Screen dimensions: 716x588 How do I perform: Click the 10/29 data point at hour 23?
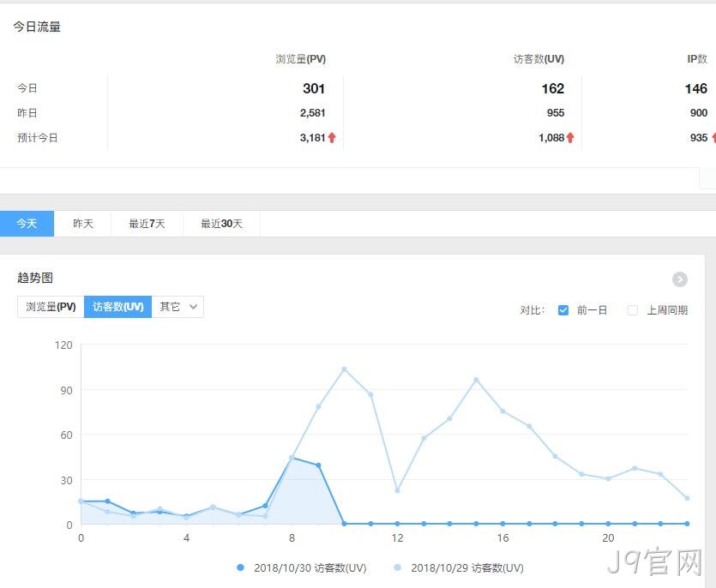pyautogui.click(x=687, y=498)
